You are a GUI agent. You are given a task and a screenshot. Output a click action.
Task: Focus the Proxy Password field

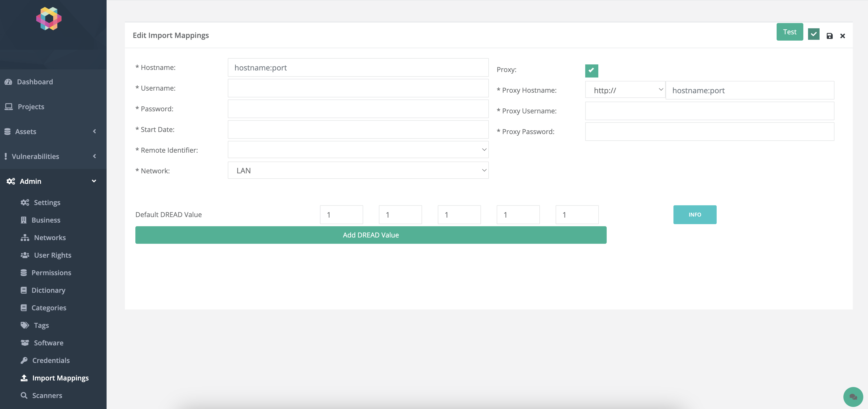click(x=710, y=131)
